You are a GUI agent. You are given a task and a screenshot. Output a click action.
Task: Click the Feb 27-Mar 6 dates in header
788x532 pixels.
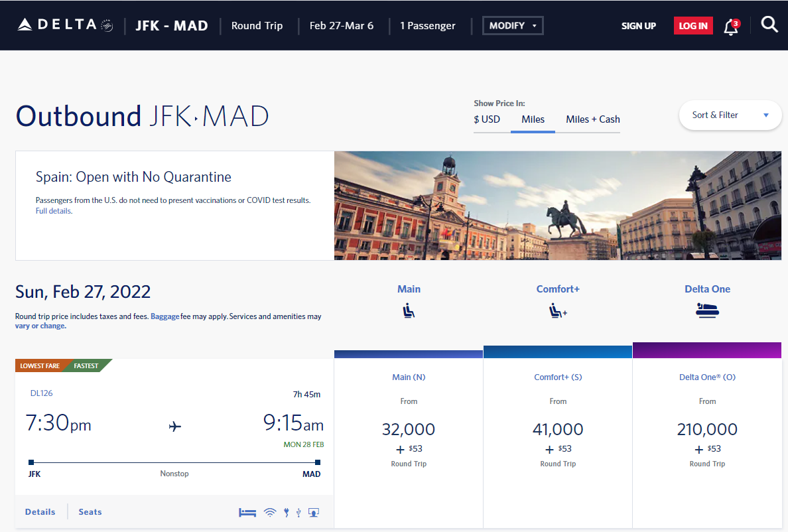[x=342, y=26]
